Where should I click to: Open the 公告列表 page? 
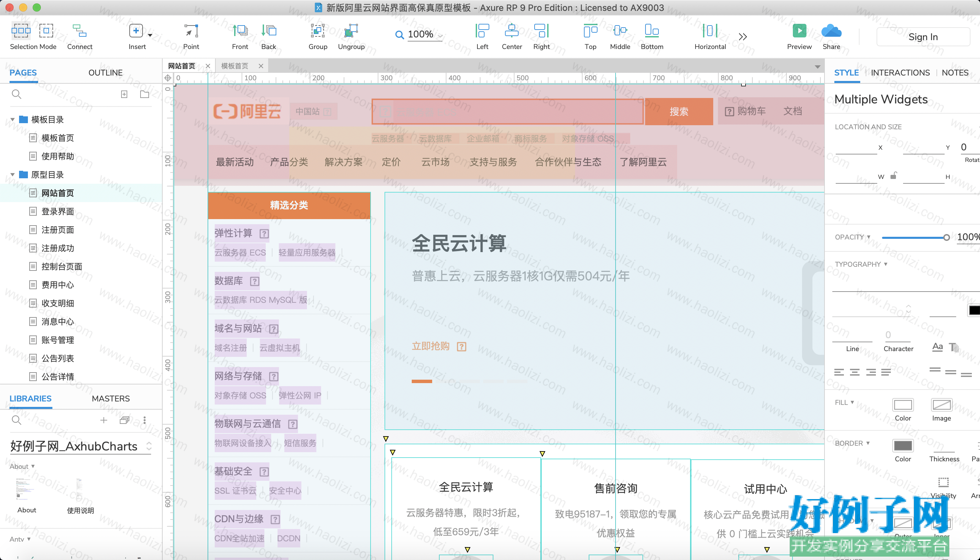(58, 358)
